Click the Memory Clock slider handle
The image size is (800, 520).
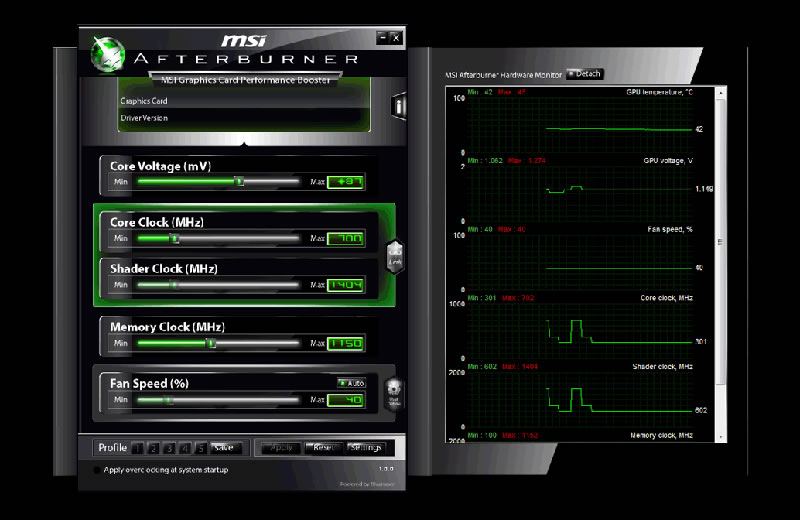tap(211, 343)
